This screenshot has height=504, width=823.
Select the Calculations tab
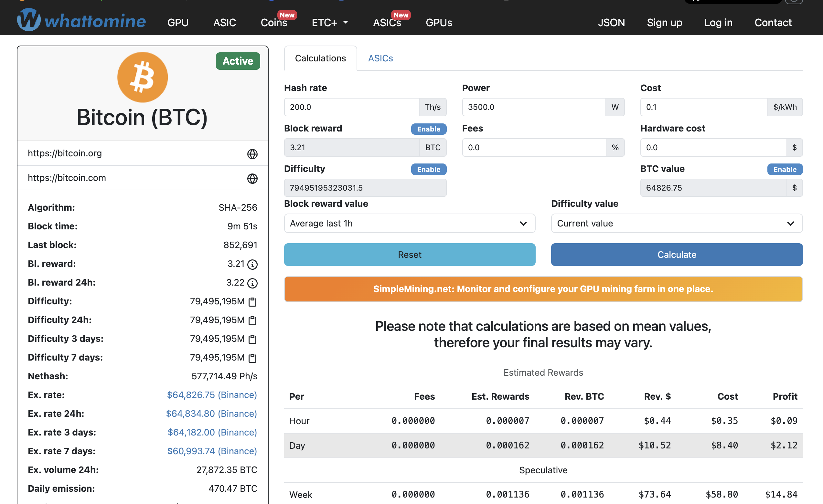coord(320,58)
